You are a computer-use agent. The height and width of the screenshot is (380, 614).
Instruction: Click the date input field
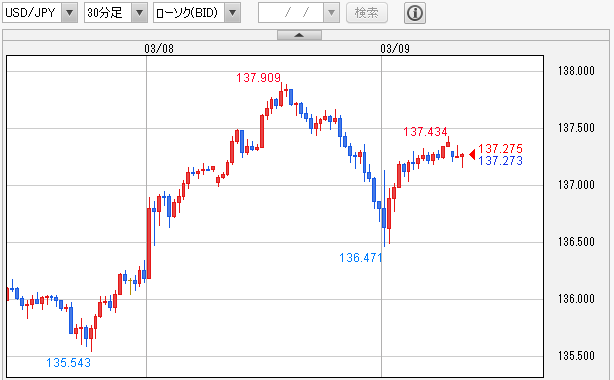click(291, 13)
